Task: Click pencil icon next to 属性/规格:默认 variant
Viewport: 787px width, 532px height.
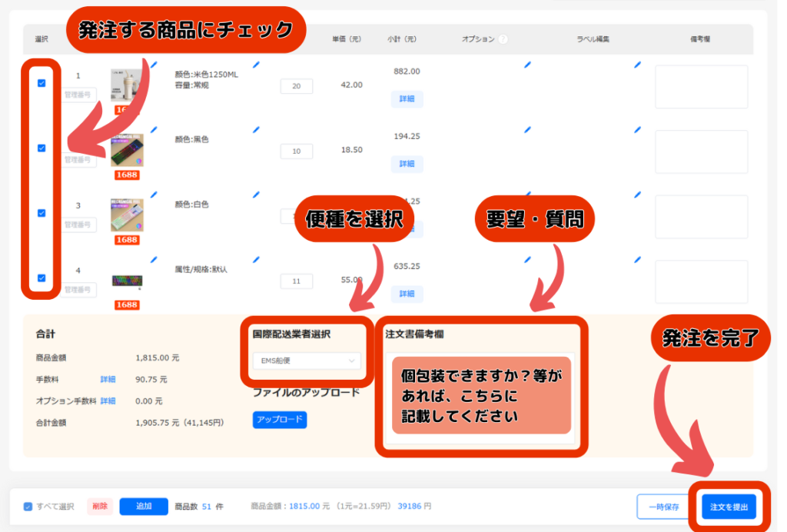Action: point(256,260)
